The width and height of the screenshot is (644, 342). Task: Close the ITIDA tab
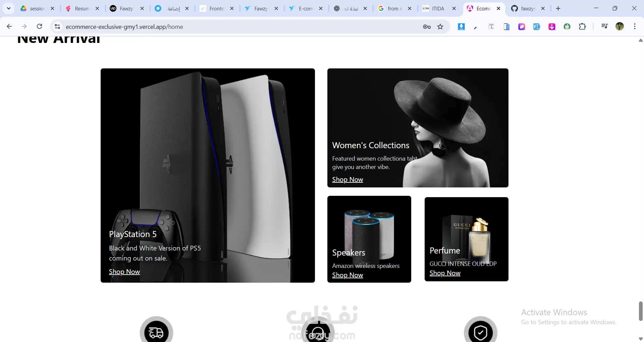click(x=454, y=8)
